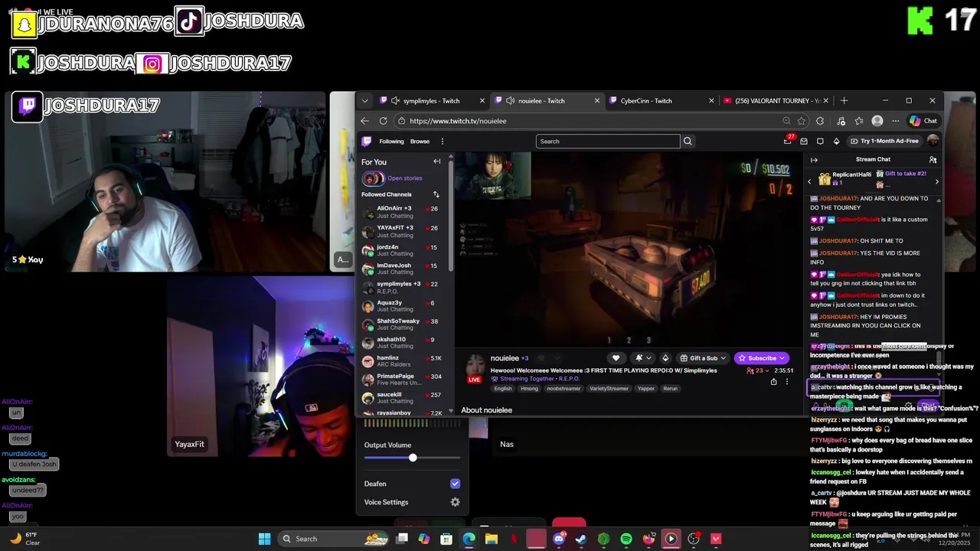Open browser extensions puzzle icon
Image resolution: width=980 pixels, height=551 pixels.
coord(820,121)
